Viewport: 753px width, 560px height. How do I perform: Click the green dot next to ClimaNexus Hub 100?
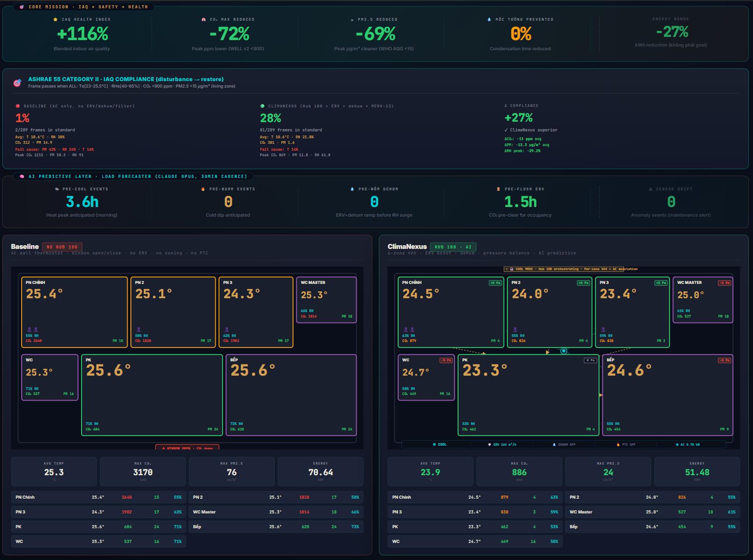click(262, 106)
